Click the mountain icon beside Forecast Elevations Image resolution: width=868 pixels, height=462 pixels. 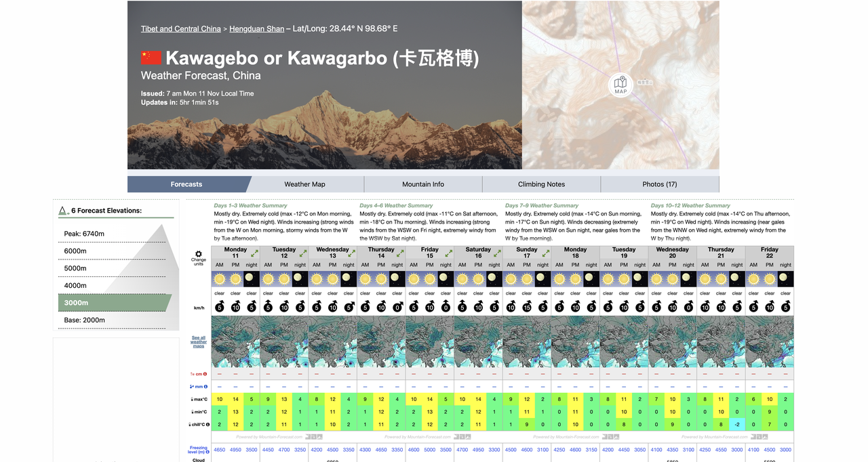tap(62, 211)
